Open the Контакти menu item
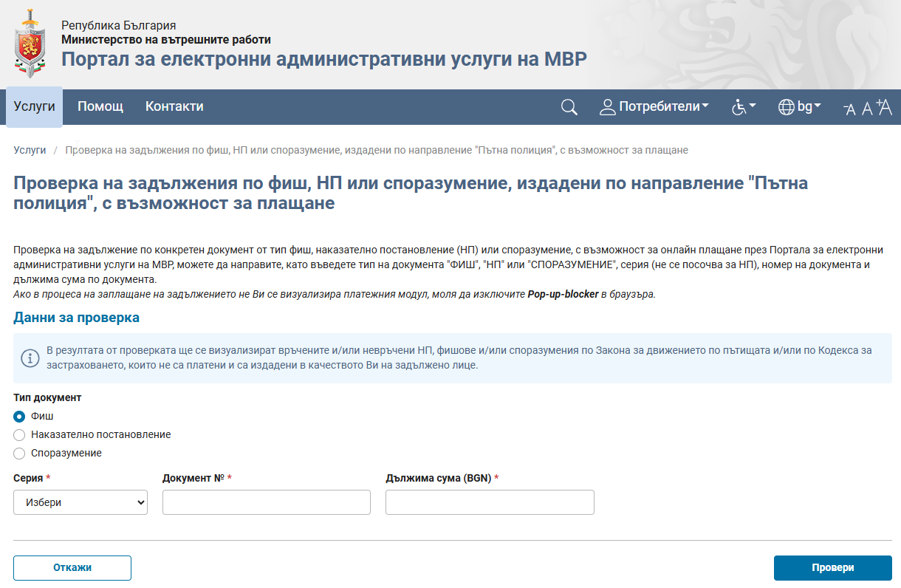Screen dimensions: 901x588 (x=174, y=106)
